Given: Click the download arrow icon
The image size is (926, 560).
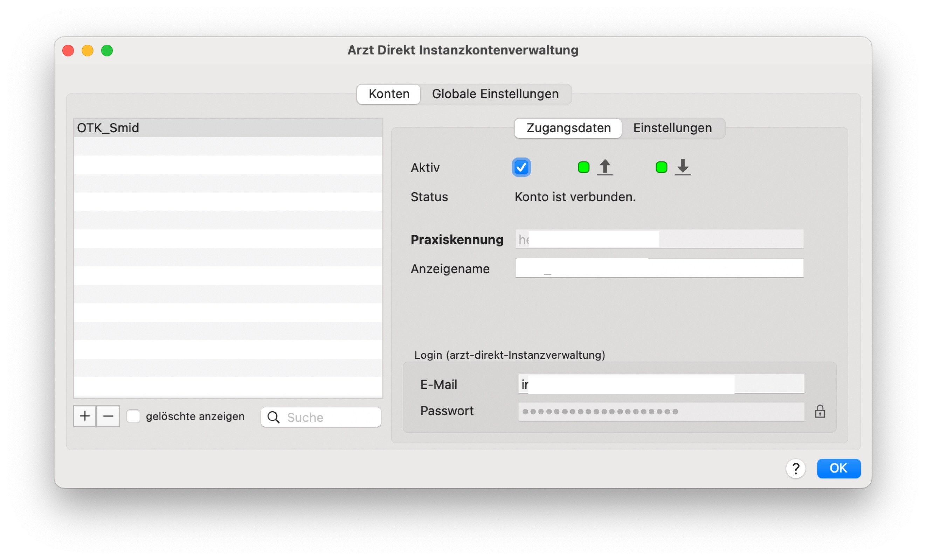Looking at the screenshot, I should (x=683, y=167).
